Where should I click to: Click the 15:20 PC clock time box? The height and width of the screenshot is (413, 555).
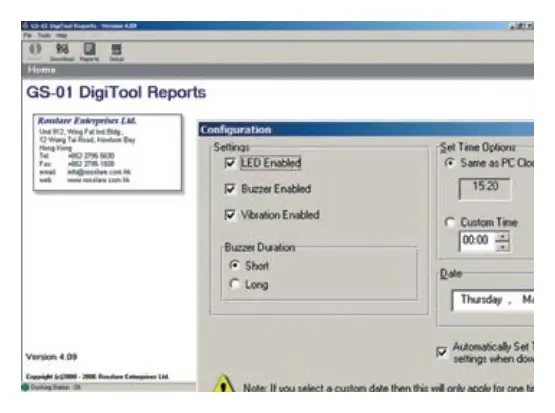point(485,189)
